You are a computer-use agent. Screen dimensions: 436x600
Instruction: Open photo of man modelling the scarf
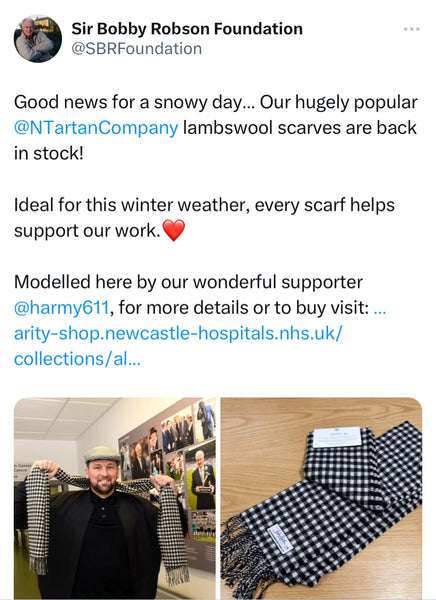pyautogui.click(x=115, y=498)
